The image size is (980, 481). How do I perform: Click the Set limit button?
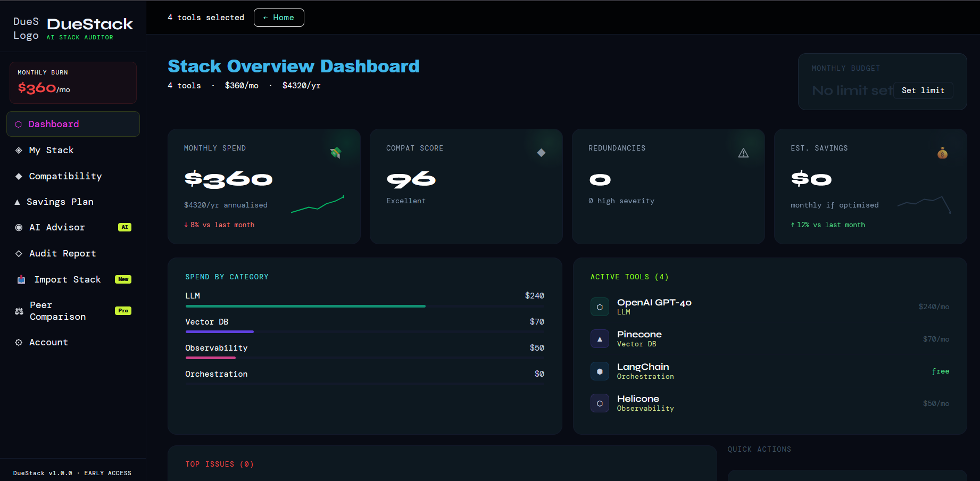(x=923, y=90)
